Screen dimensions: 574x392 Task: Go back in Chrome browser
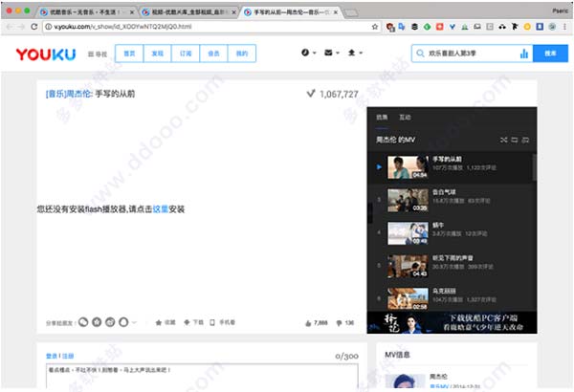10,27
